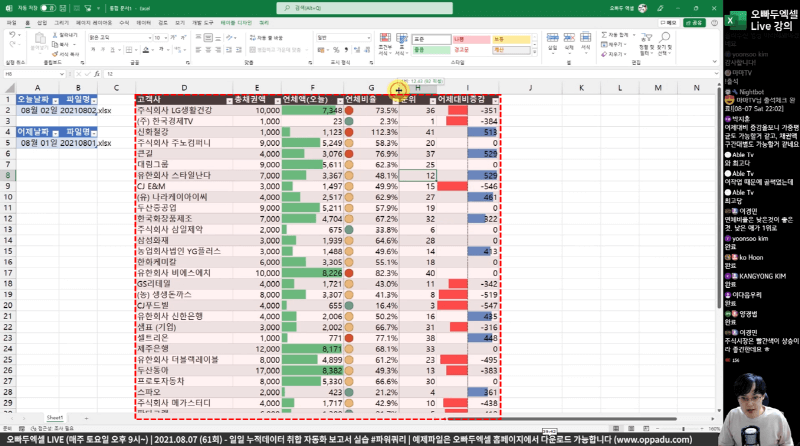Screen dimensions: 800x446
Task: Switch to the Formulas (수식) tab
Action: pyautogui.click(x=124, y=23)
